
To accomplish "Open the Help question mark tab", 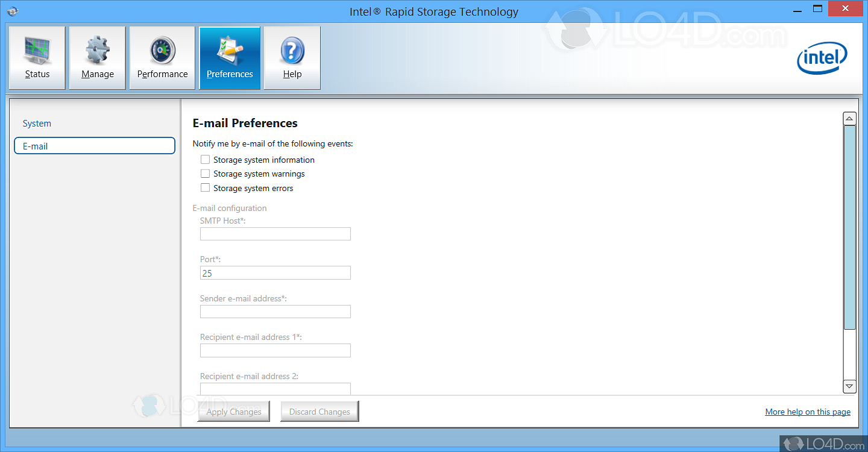I will tap(292, 58).
